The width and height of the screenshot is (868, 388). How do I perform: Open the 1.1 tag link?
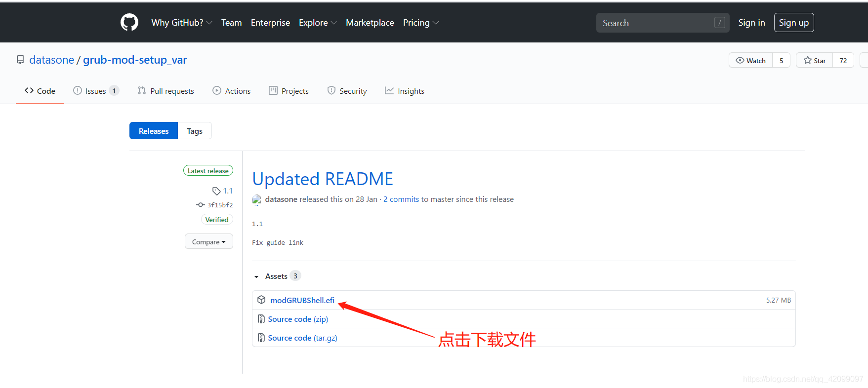click(x=228, y=191)
